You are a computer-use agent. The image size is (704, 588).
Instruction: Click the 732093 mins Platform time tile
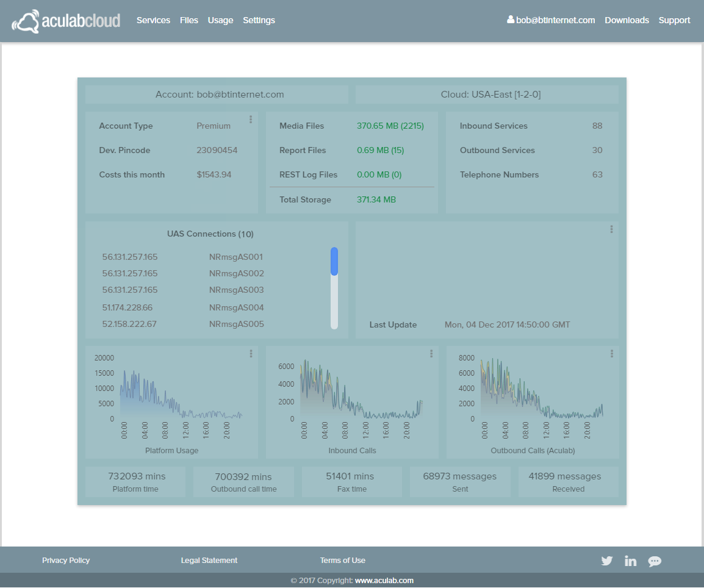(135, 482)
